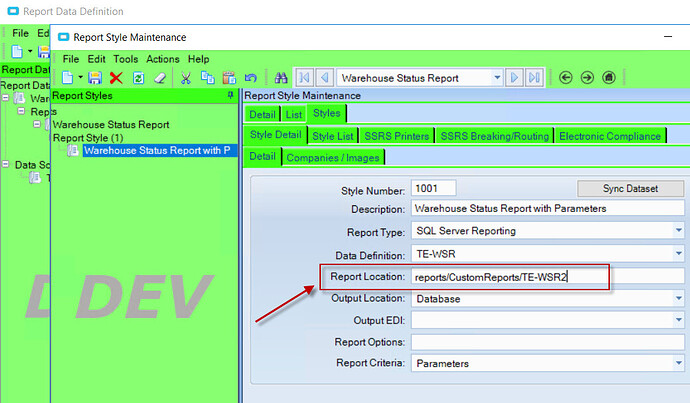Go to the first record
Viewport: 690px width, 403px height.
pyautogui.click(x=304, y=78)
